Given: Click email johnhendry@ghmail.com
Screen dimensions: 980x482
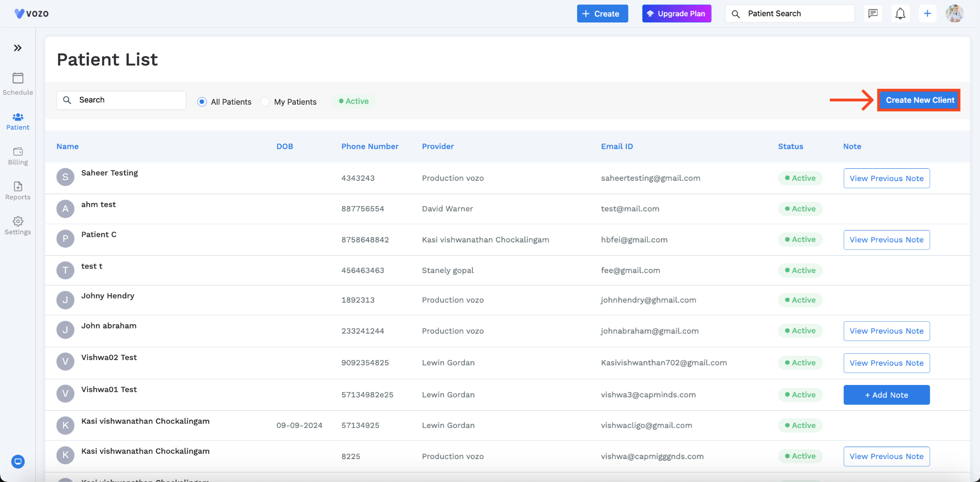Looking at the screenshot, I should [x=648, y=300].
